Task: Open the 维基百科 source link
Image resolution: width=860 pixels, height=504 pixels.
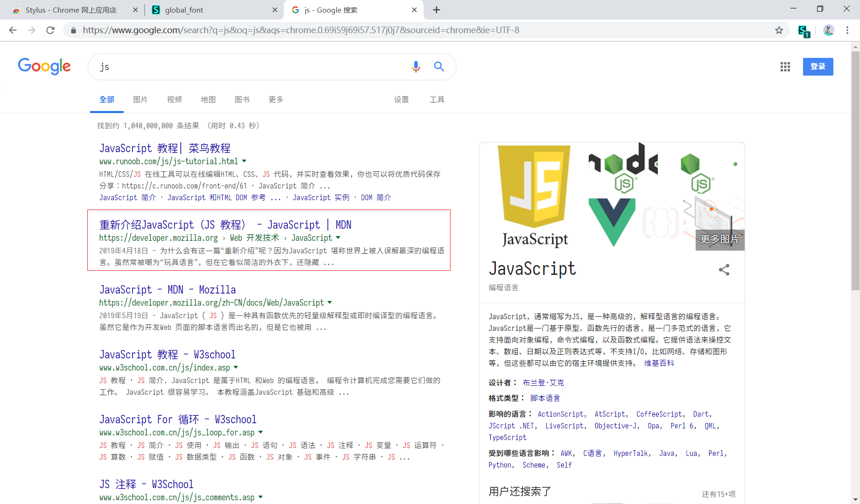Action: [x=659, y=363]
